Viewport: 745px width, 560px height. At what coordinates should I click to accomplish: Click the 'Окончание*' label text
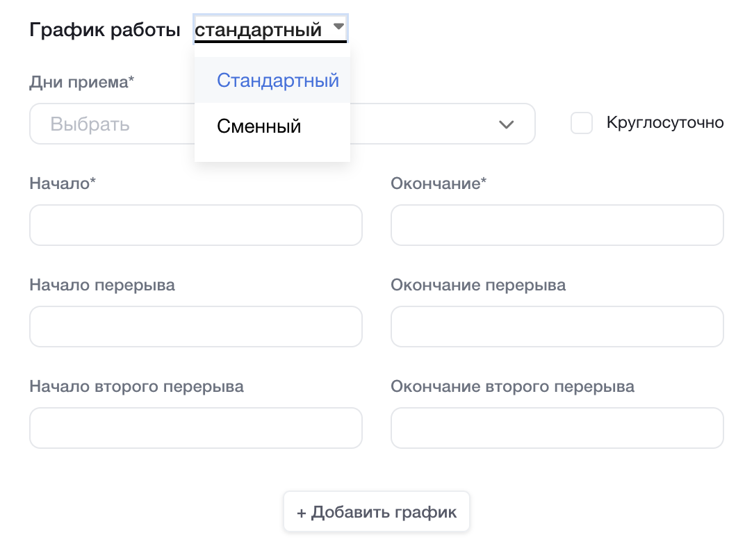pos(439,183)
